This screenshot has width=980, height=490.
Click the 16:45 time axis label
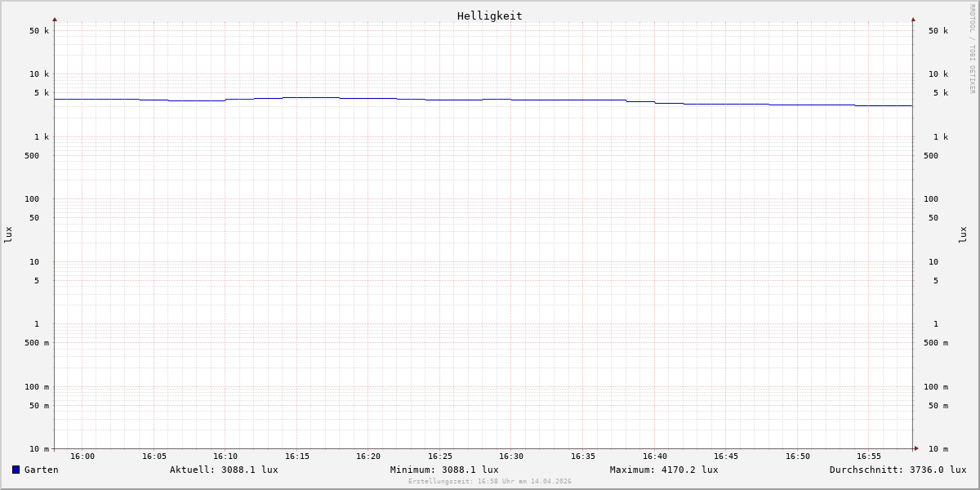point(726,457)
